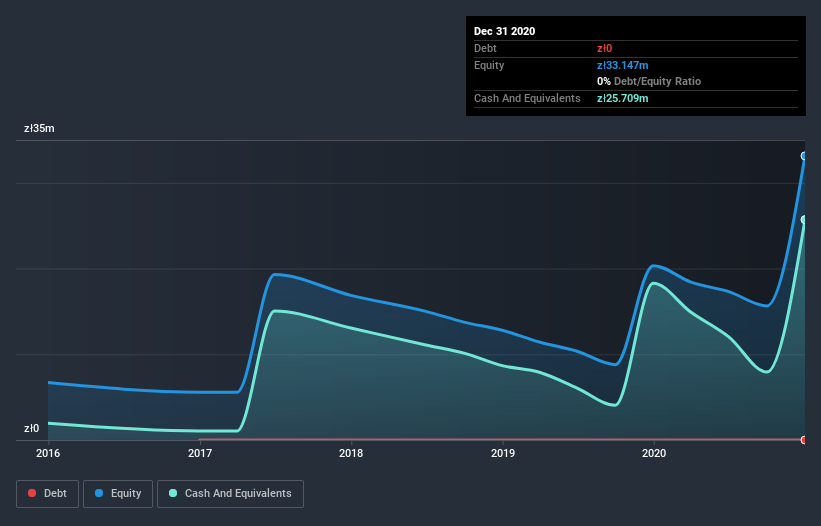Click the zł25.709m cash value in tooltip

pos(623,98)
